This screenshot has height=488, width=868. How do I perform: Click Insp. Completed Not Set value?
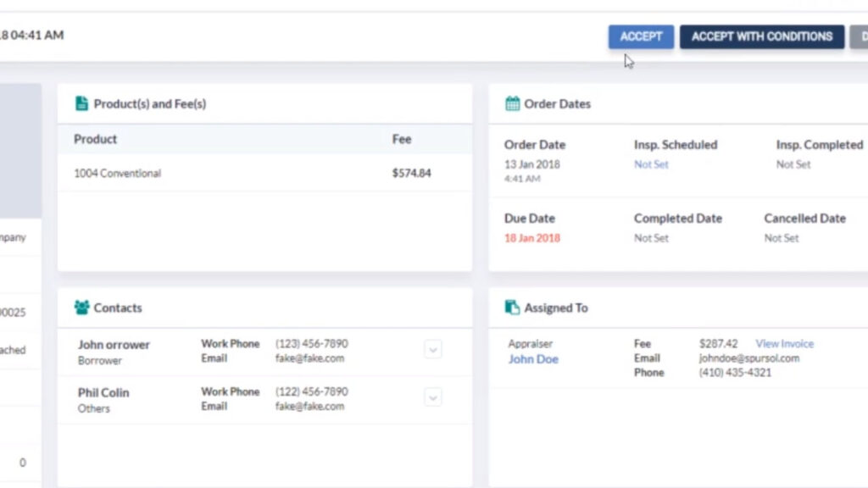click(793, 164)
